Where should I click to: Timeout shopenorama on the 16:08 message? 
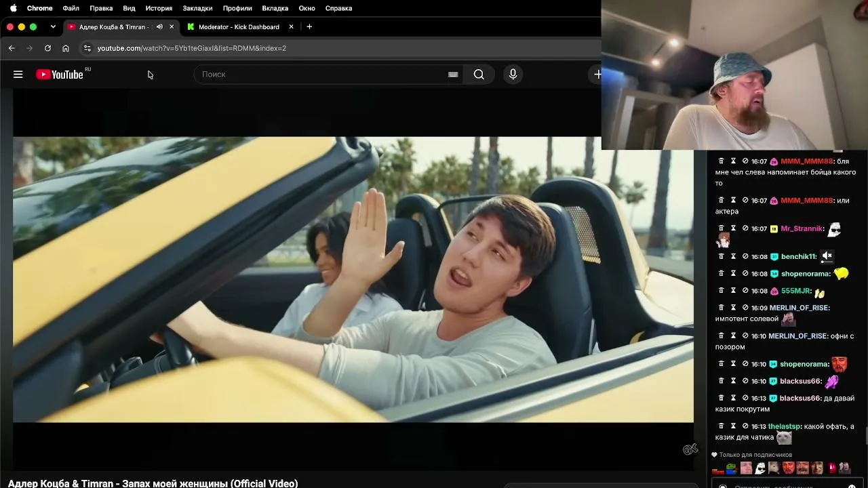[733, 274]
